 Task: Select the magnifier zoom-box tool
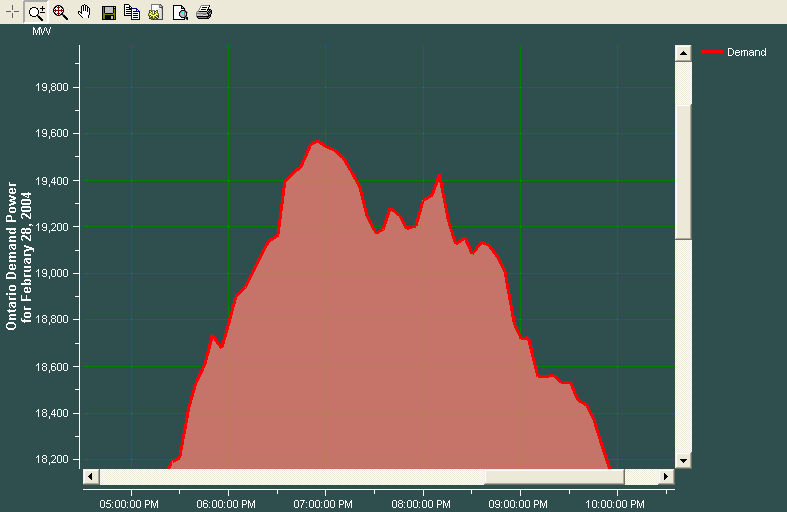60,12
